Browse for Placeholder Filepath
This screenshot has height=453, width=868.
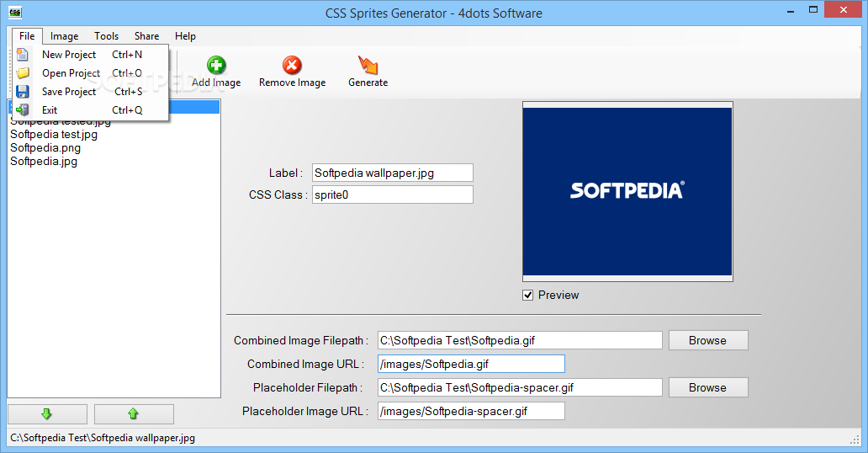click(708, 387)
